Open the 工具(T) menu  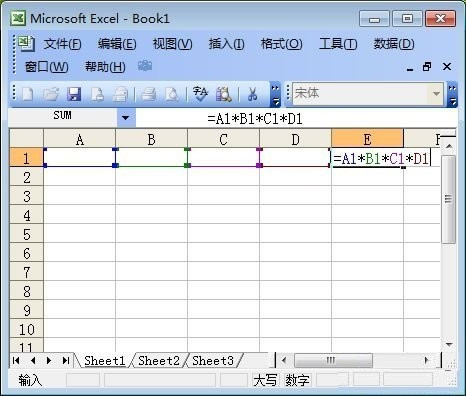point(338,44)
